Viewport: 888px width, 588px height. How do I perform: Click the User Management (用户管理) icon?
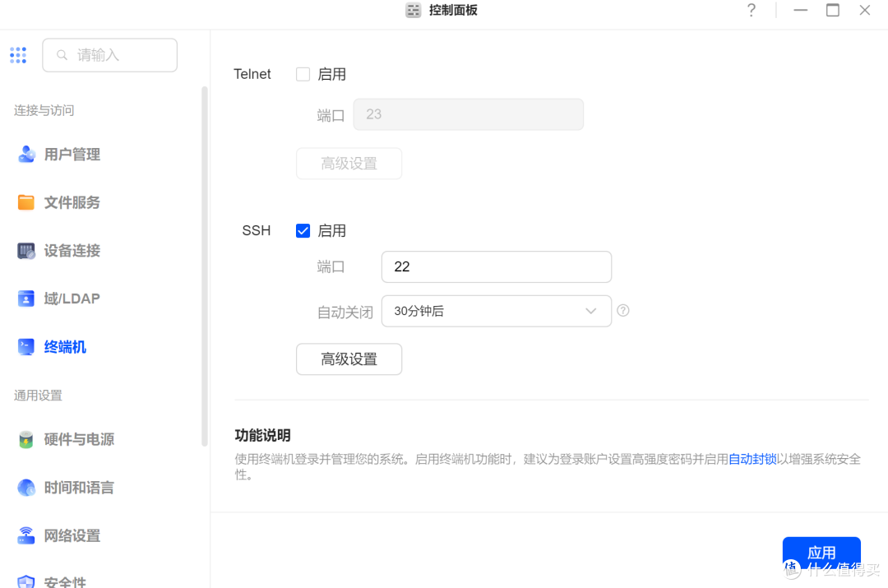26,155
